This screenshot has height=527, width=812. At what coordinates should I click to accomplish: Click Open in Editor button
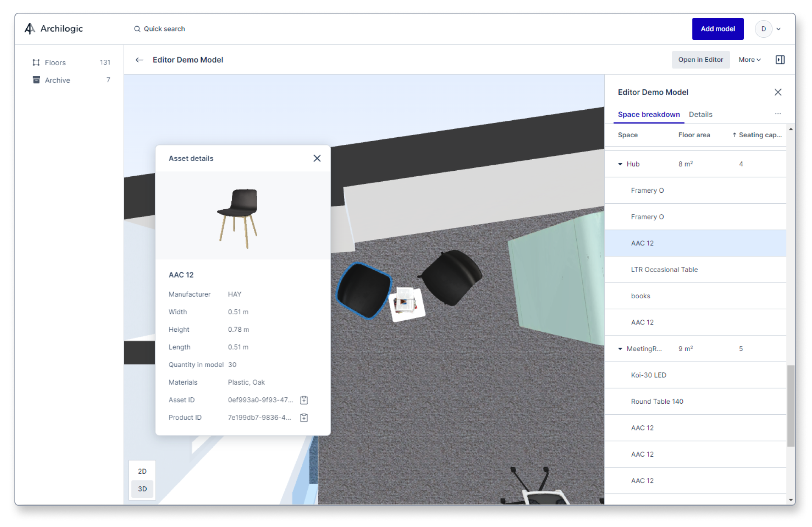point(701,60)
